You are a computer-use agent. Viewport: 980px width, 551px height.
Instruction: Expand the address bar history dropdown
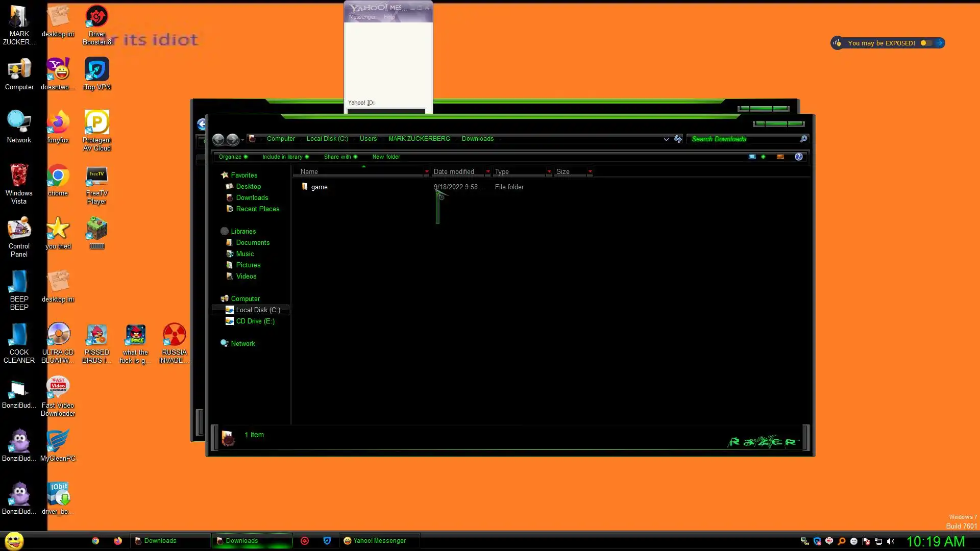[x=666, y=139]
